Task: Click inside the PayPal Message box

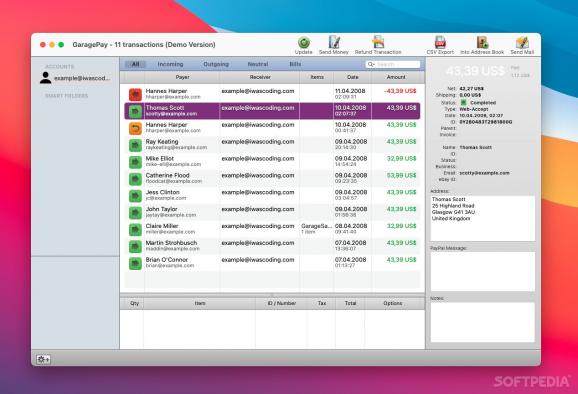Action: (483, 271)
